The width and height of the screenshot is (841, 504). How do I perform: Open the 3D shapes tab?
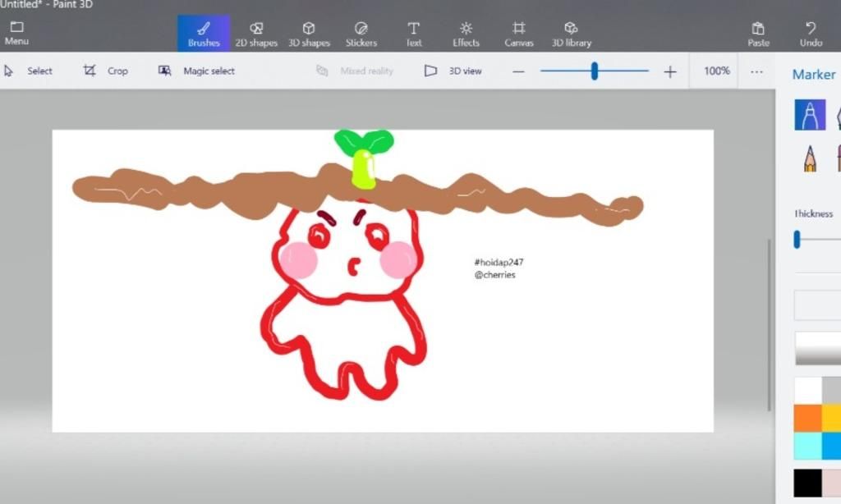(x=309, y=34)
